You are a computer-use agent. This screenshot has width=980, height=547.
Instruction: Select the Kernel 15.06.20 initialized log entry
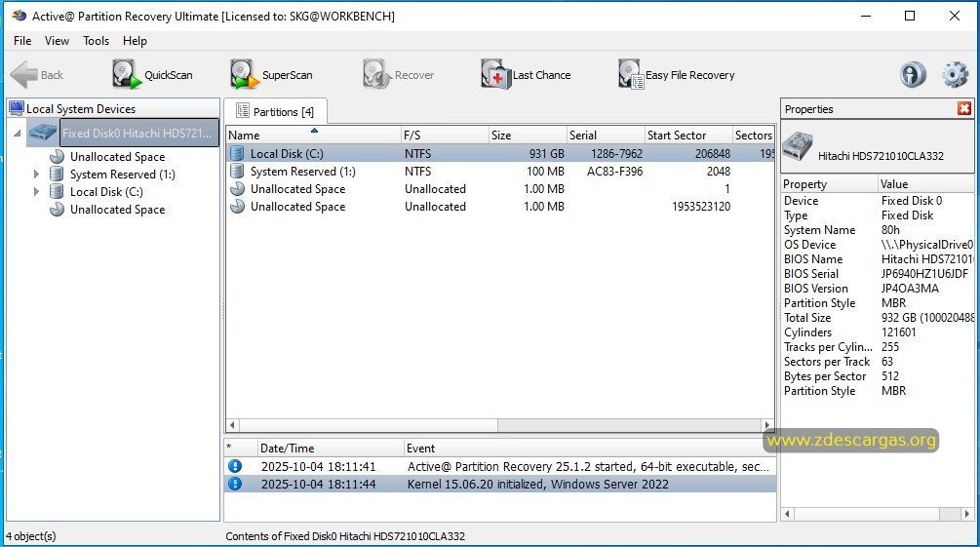[500, 484]
